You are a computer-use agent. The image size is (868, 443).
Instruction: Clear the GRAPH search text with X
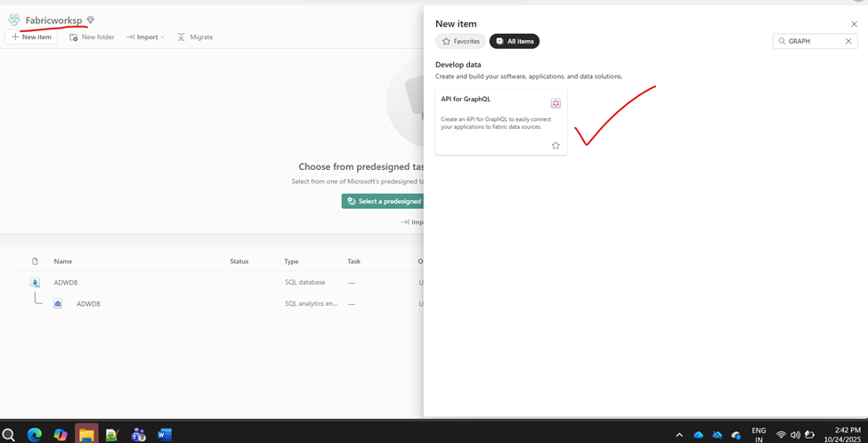848,41
